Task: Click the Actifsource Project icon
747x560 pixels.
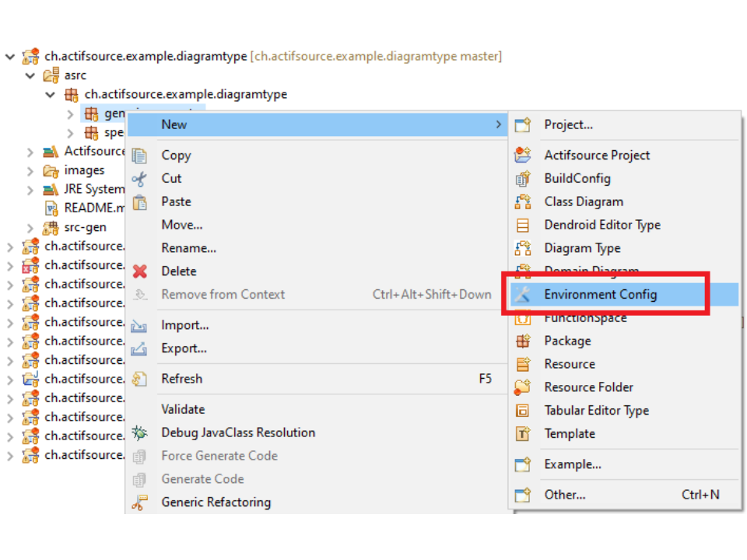Action: [523, 156]
